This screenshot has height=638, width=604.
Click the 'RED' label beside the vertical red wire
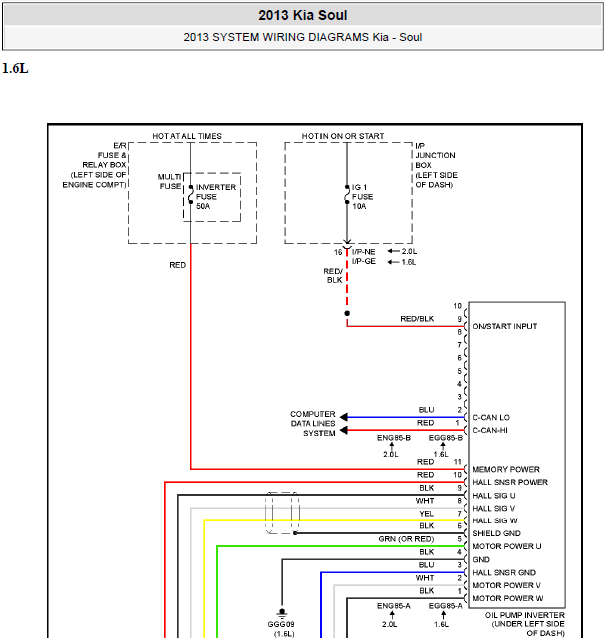click(x=177, y=265)
